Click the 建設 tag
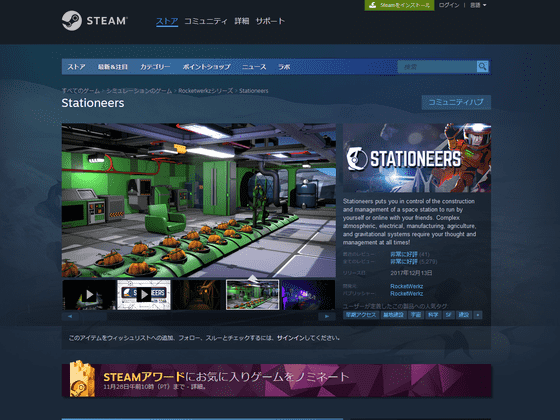Viewport: 560px width, 420px height. [464, 315]
